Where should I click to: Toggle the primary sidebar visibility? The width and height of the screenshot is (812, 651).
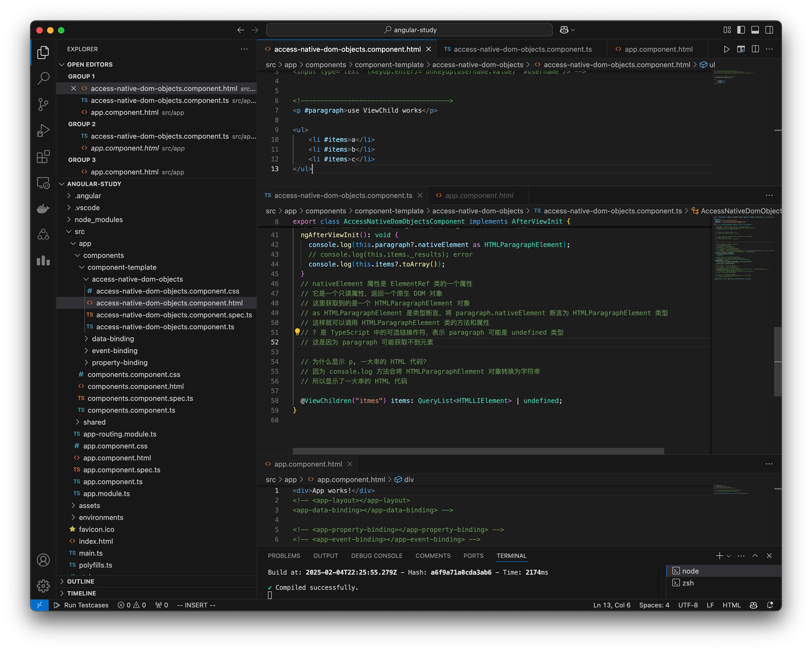742,30
